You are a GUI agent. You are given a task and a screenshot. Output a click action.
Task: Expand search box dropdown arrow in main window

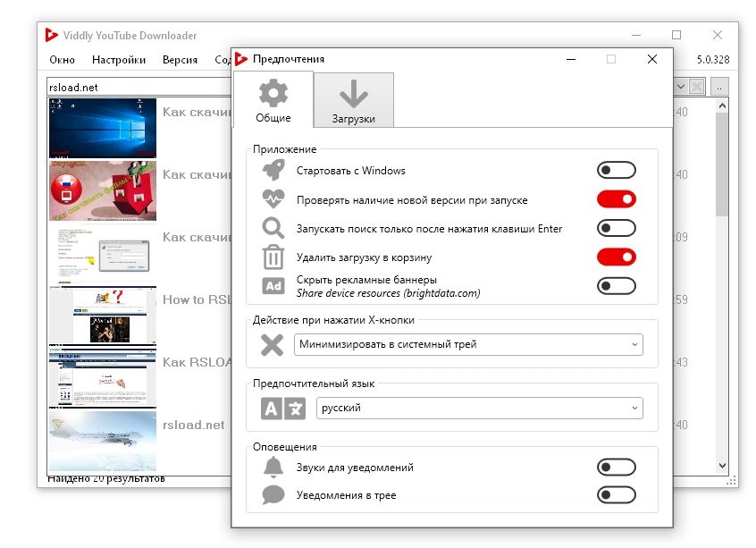pos(680,87)
